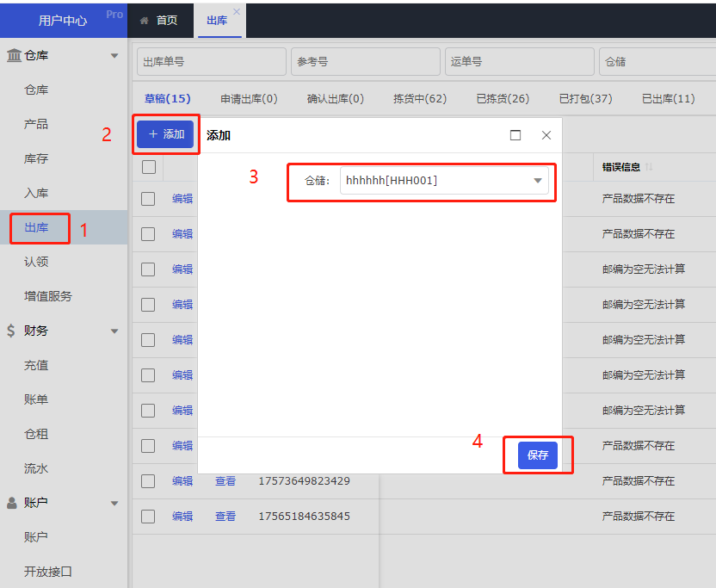
Task: Toggle the select-all header checkbox
Action: [x=149, y=167]
